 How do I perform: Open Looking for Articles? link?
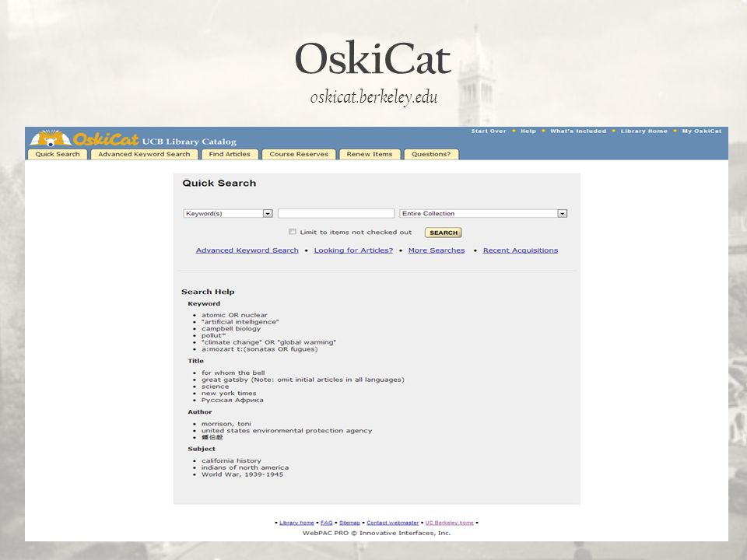point(353,250)
